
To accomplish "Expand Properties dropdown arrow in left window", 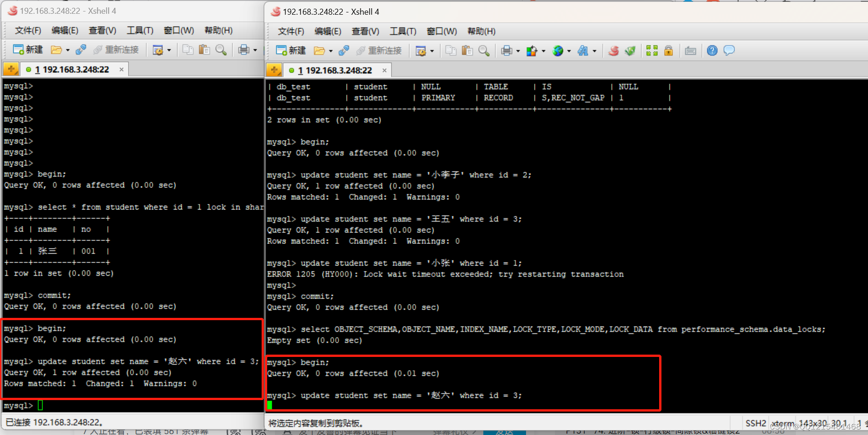I will tap(169, 50).
